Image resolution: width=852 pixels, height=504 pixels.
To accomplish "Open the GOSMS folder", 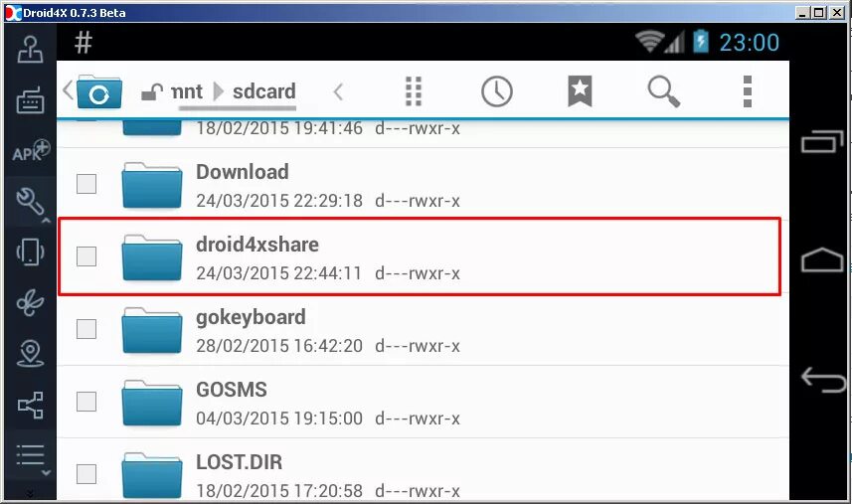I will click(423, 402).
